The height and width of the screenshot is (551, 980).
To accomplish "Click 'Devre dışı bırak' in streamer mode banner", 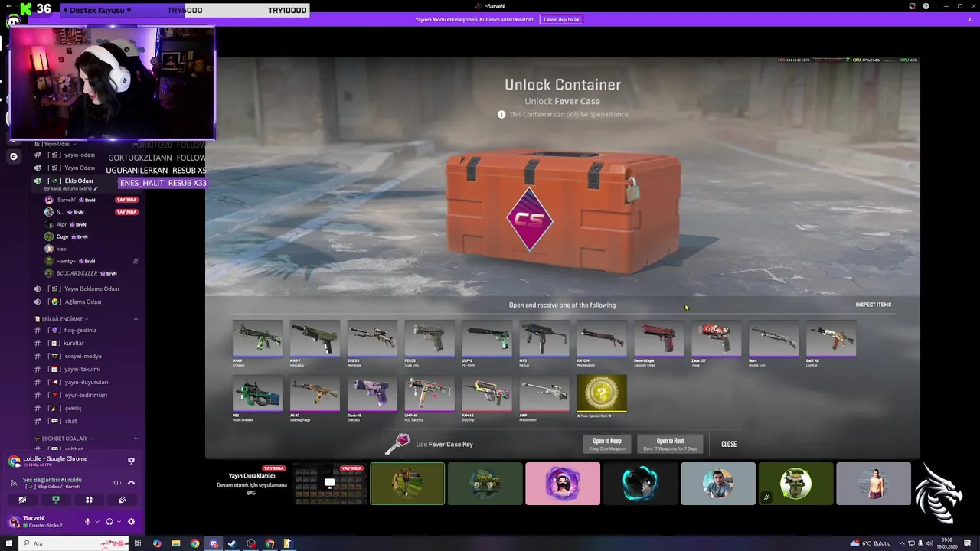I will pyautogui.click(x=561, y=19).
